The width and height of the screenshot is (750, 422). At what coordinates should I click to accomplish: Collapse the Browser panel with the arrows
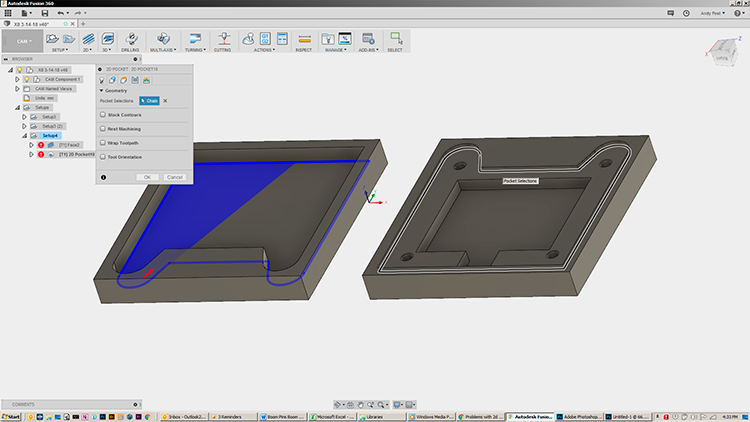point(6,59)
